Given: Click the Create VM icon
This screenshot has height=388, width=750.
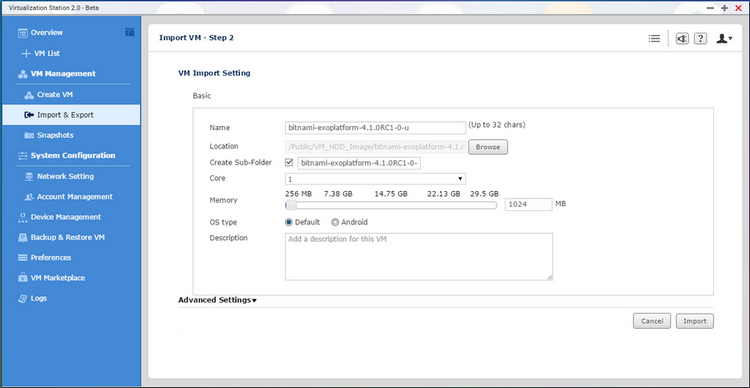Looking at the screenshot, I should 29,95.
